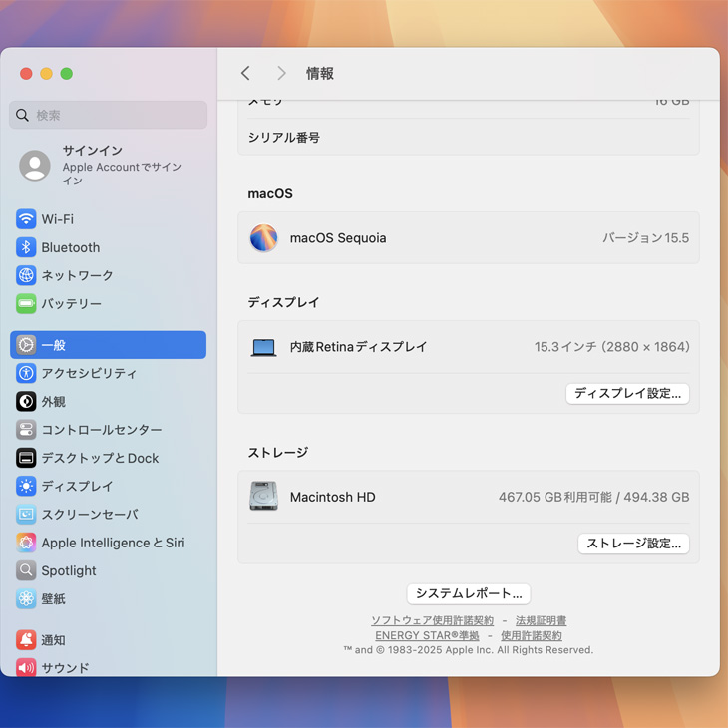Click the バージョン 15.5 text
728x728 pixels.
tap(645, 237)
